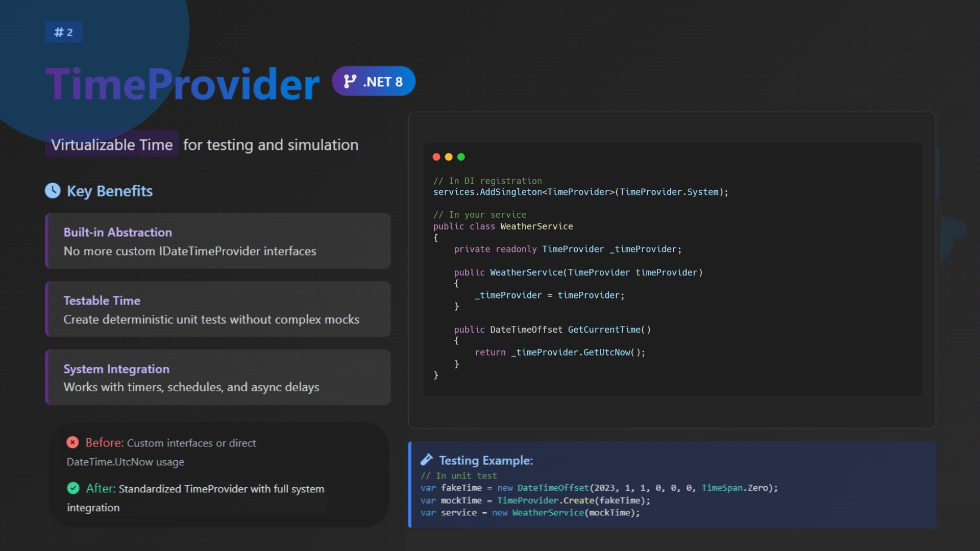The image size is (980, 551).
Task: Select the #2 slide number badge
Action: click(63, 32)
